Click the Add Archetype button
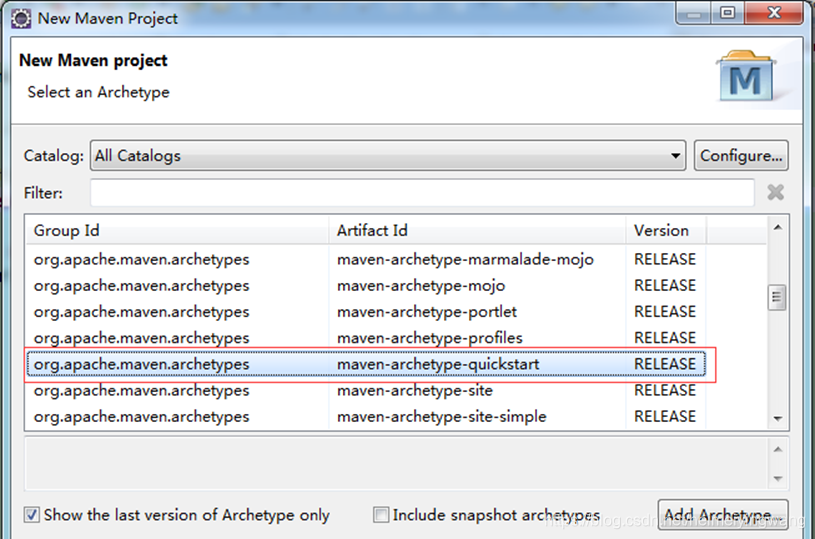 723,515
